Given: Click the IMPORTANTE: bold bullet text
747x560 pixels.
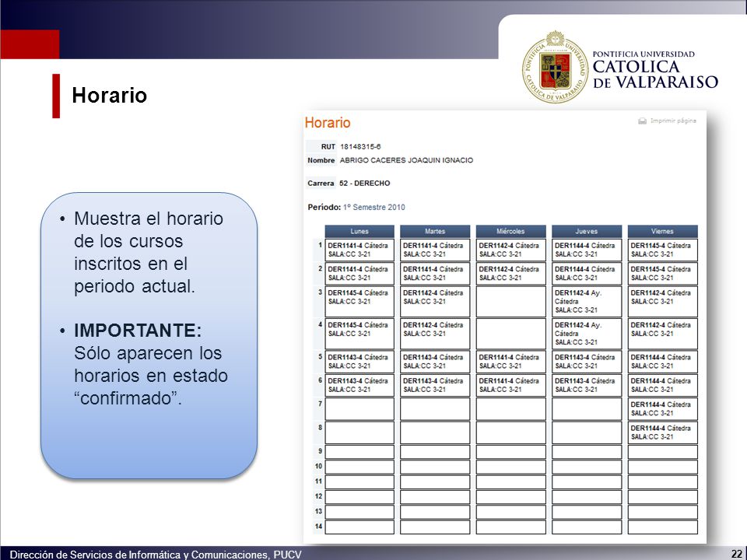Looking at the screenshot, I should pyautogui.click(x=138, y=330).
